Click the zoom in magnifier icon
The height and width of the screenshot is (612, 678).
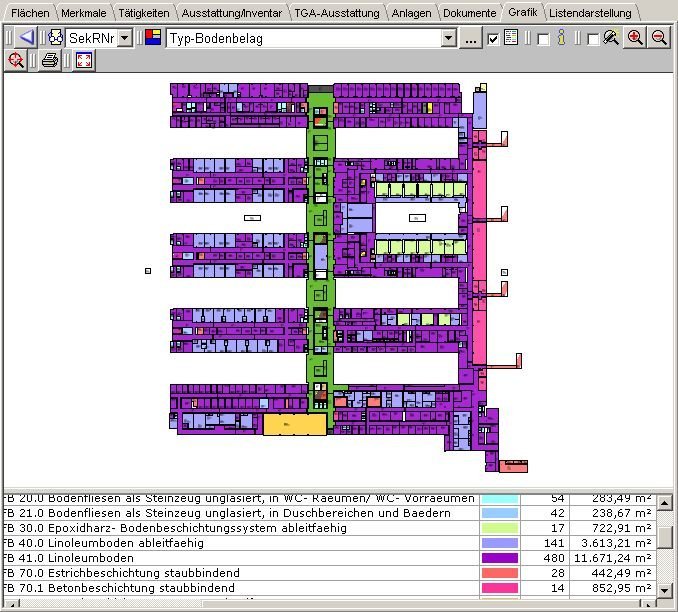635,38
